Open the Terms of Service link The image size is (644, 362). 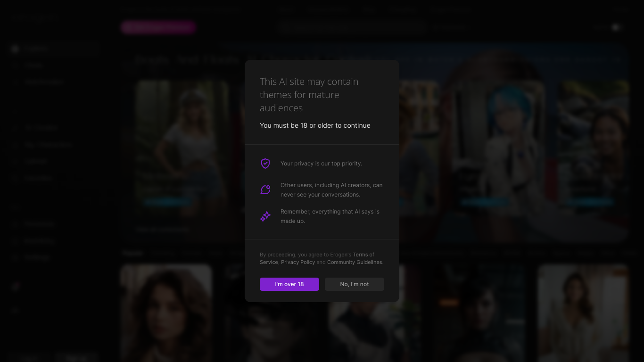pyautogui.click(x=363, y=255)
